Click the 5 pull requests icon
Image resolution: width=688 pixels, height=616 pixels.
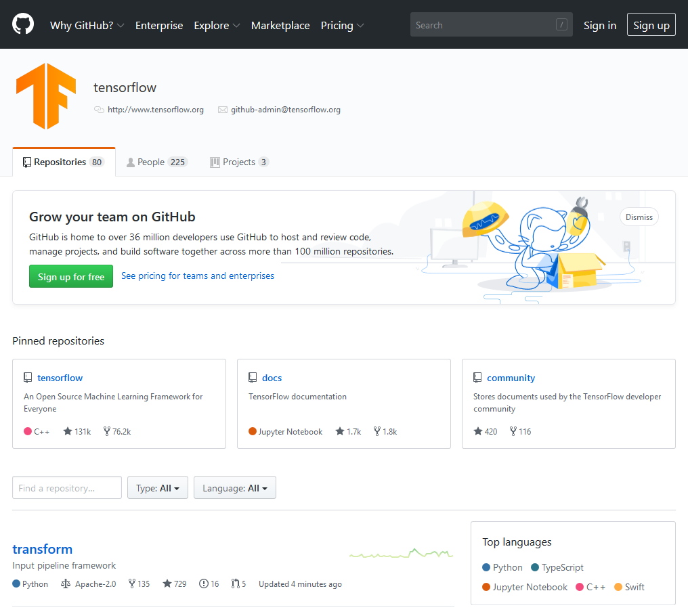(x=236, y=584)
